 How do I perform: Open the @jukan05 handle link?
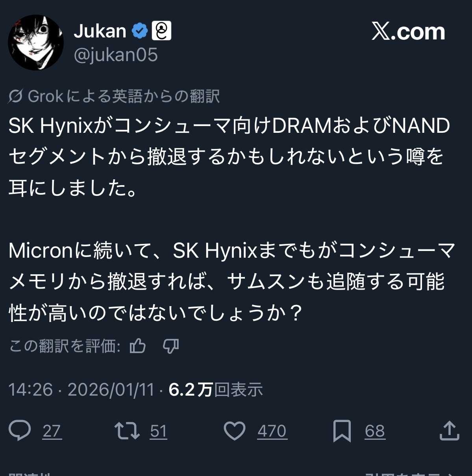116,55
